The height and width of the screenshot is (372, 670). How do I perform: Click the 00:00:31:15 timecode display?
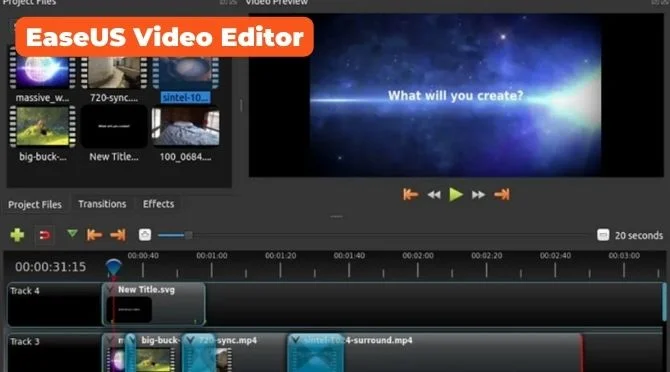pos(50,267)
